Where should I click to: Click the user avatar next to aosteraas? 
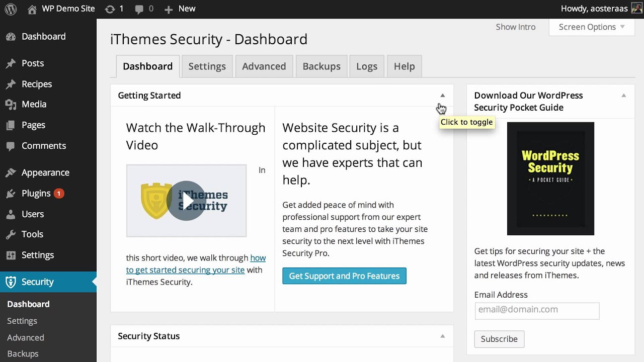pos(636,9)
